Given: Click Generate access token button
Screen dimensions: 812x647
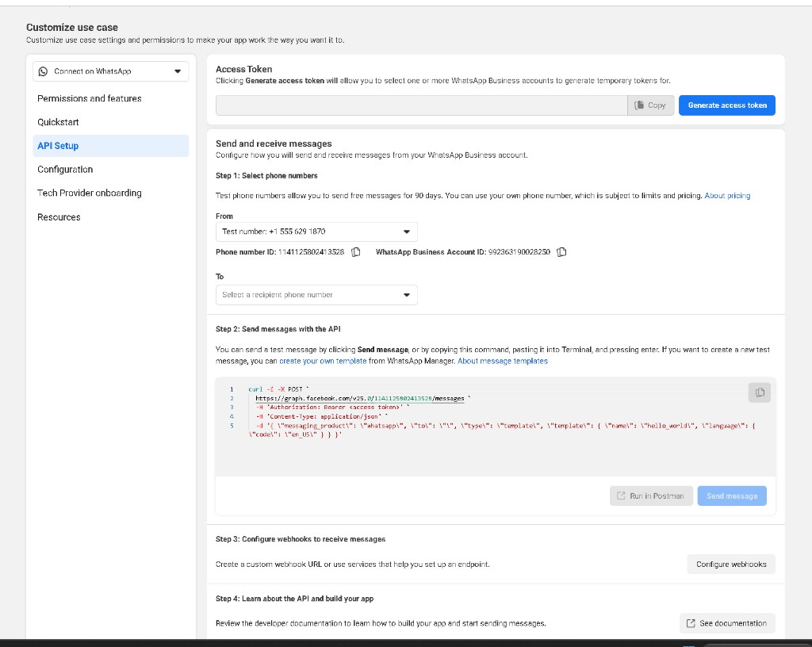Looking at the screenshot, I should 727,105.
